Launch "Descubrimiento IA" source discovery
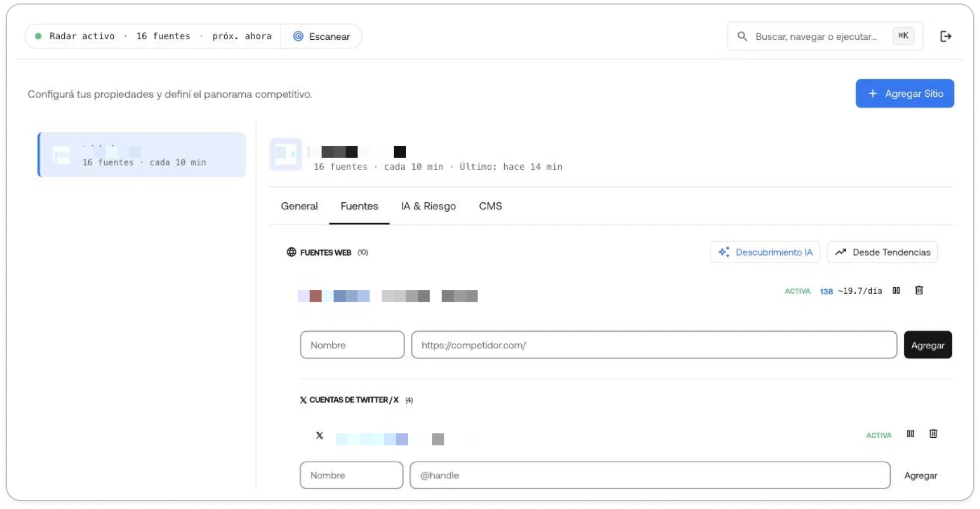Image resolution: width=980 pixels, height=509 pixels. coord(765,252)
